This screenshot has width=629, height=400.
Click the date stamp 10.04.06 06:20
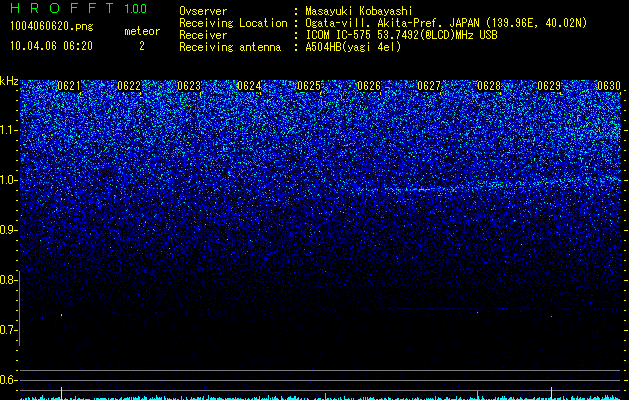[x=51, y=46]
